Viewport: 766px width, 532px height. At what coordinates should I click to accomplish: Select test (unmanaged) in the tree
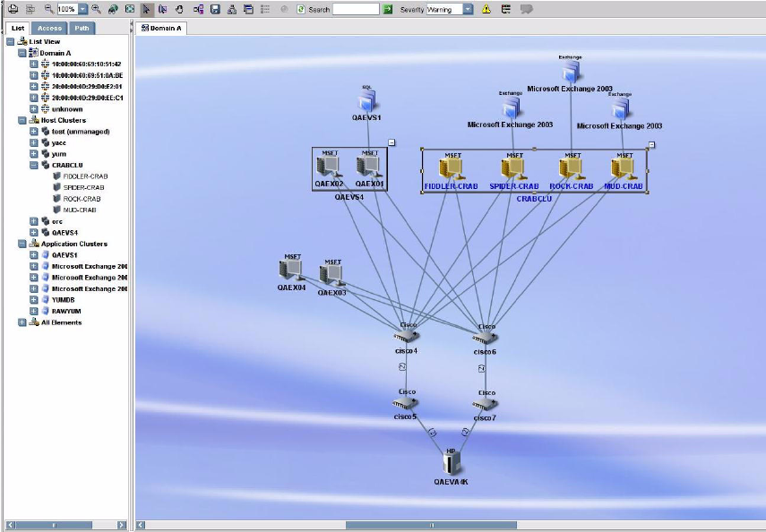pos(81,132)
